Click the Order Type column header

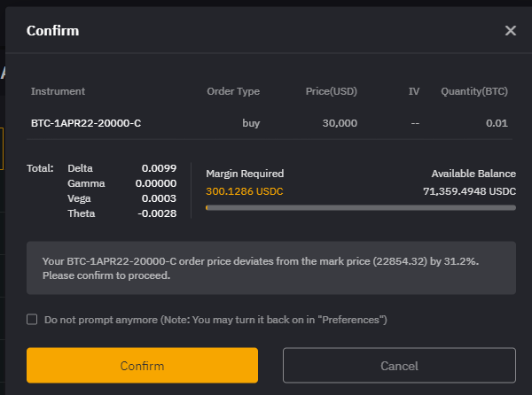click(x=233, y=91)
